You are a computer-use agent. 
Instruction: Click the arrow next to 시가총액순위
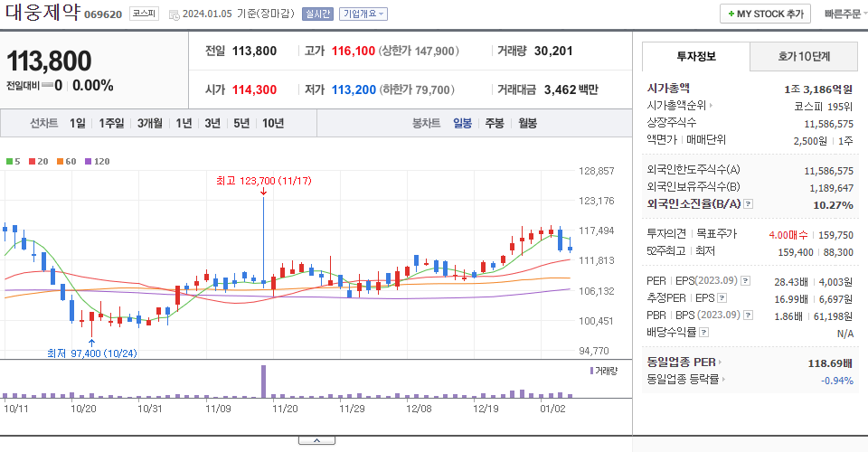coord(712,105)
